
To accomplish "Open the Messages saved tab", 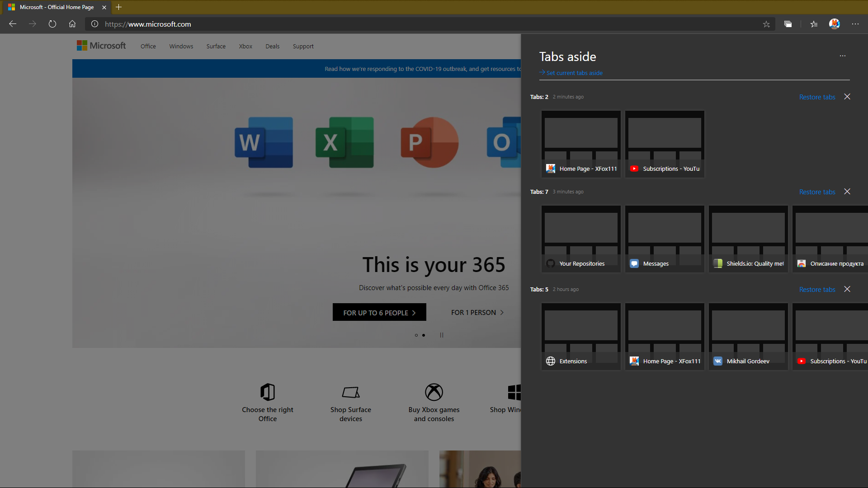I will point(665,239).
